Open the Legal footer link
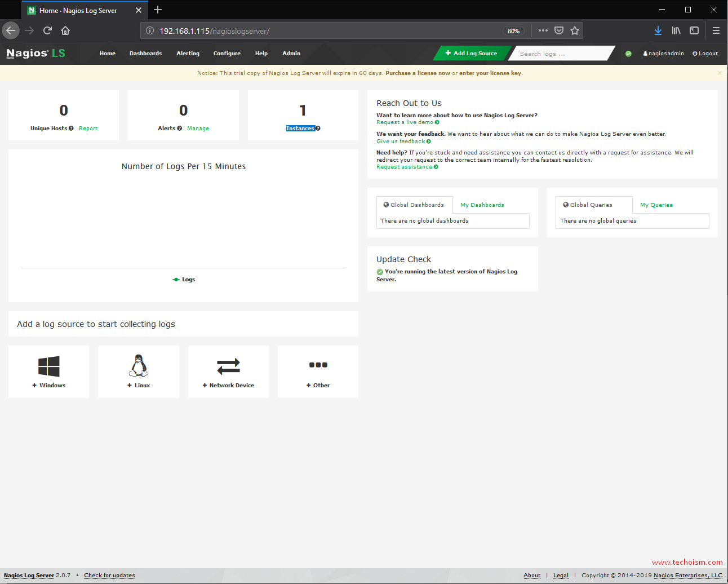Image resolution: width=728 pixels, height=584 pixels. [561, 576]
